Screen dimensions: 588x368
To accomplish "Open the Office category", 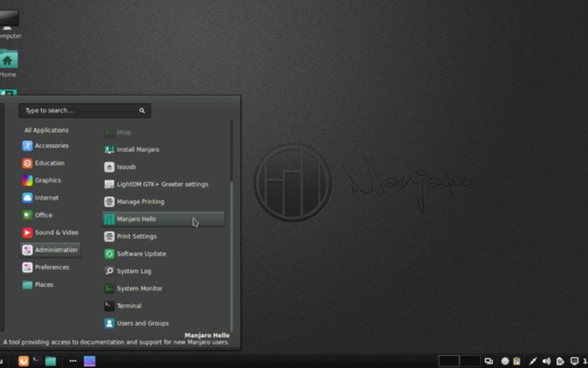I will click(38, 215).
